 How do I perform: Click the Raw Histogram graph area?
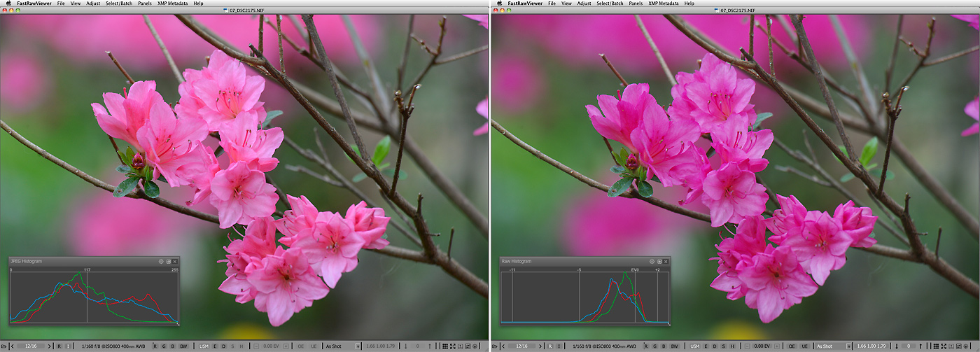point(584,297)
